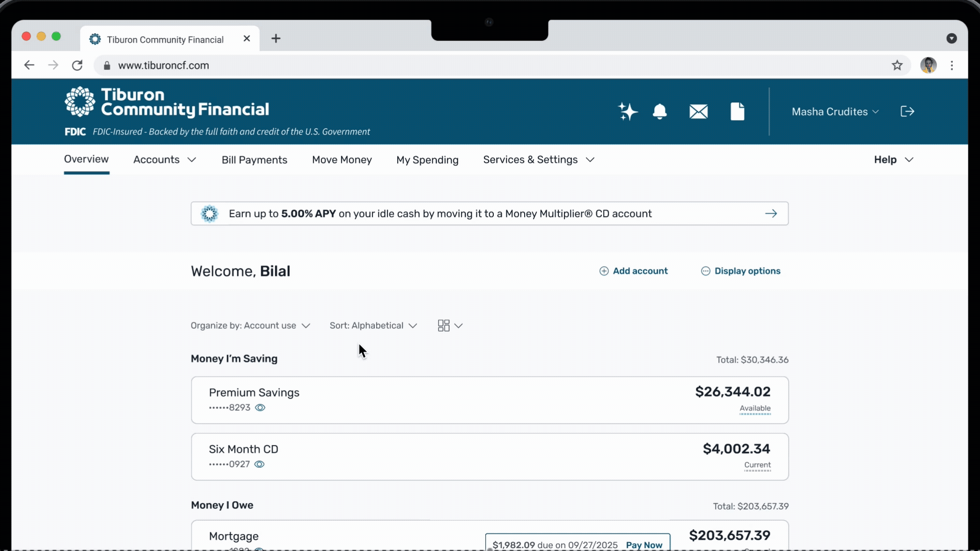The height and width of the screenshot is (551, 980).
Task: Open the documents page icon
Action: (x=737, y=112)
